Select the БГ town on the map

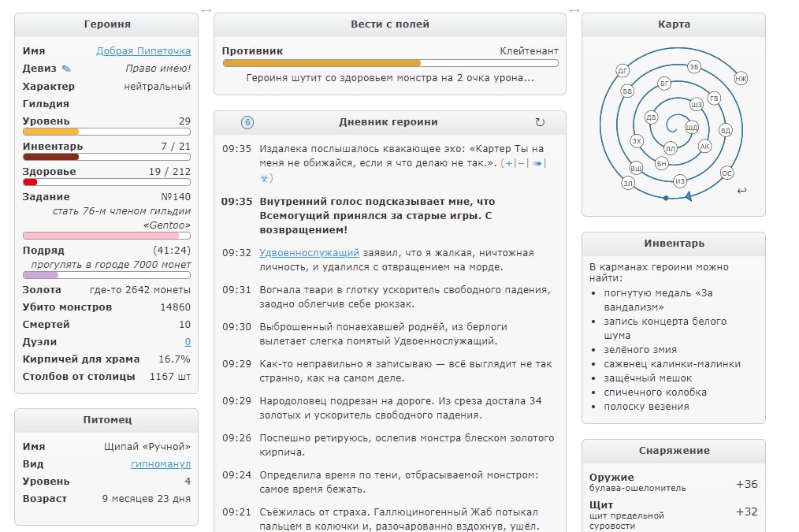(664, 83)
